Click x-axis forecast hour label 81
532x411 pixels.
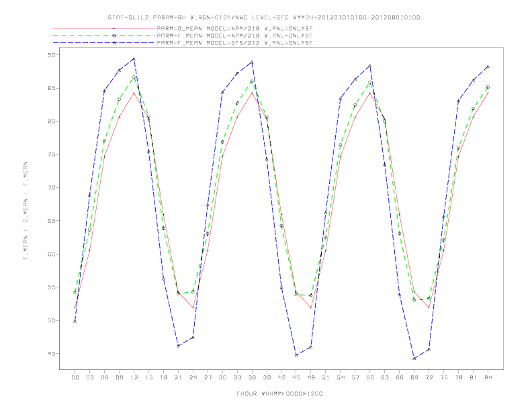(x=474, y=377)
